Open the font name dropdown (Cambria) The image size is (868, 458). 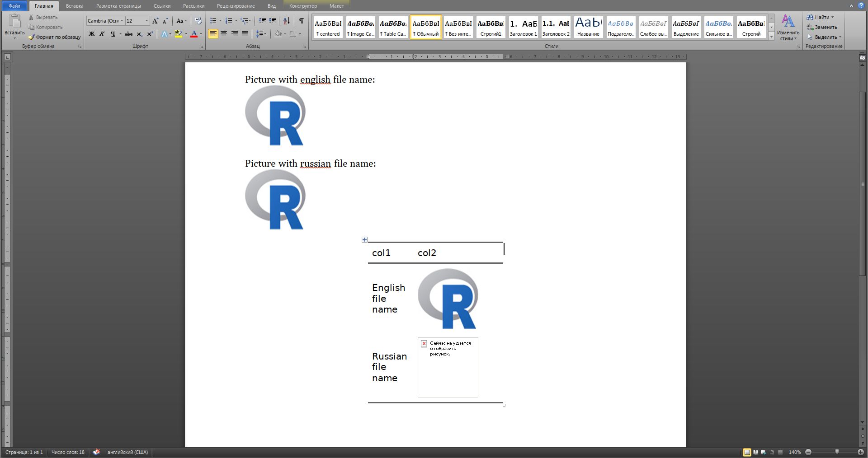tap(122, 21)
